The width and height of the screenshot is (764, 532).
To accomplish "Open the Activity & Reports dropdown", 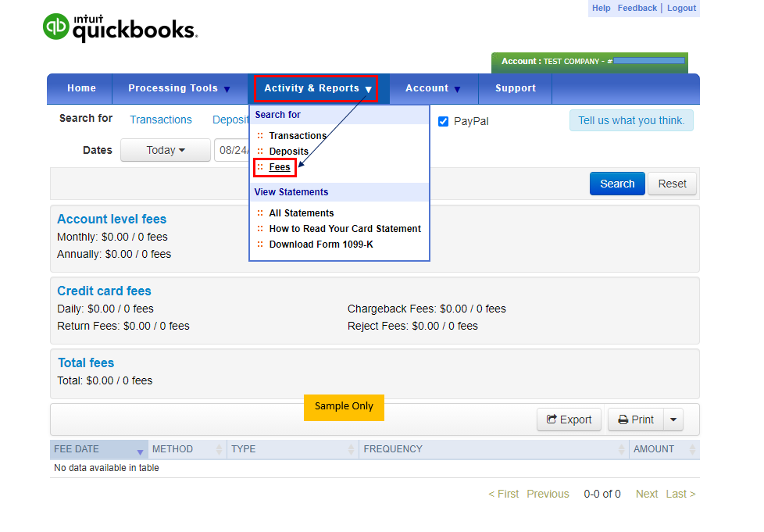I will 316,88.
